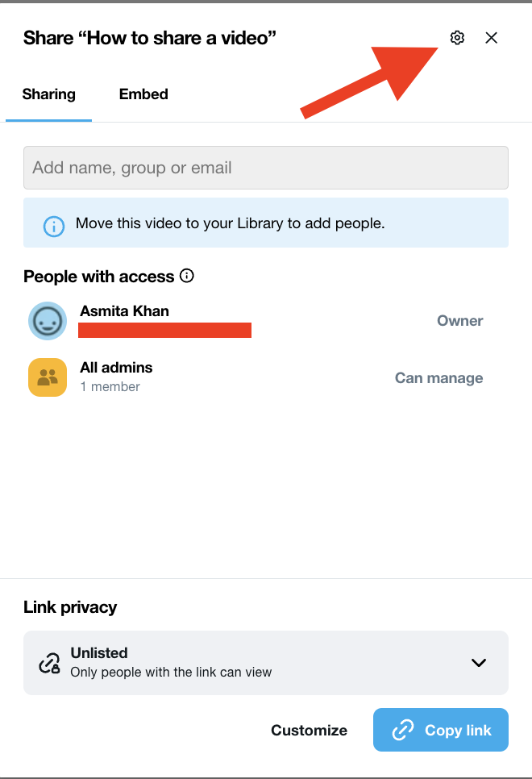Click the Customize button
The height and width of the screenshot is (779, 532).
[x=309, y=731]
